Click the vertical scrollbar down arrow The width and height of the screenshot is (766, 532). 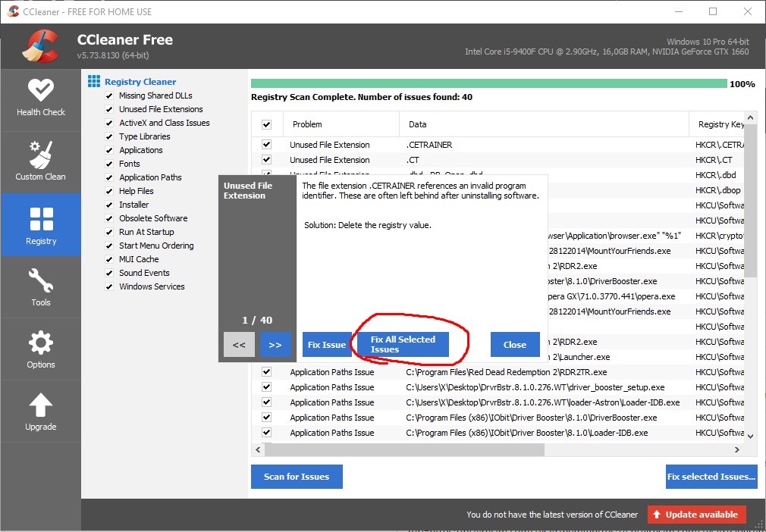click(751, 436)
